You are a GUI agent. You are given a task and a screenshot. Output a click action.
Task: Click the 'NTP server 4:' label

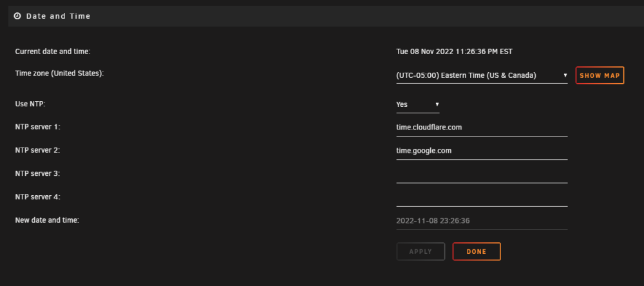click(x=37, y=197)
